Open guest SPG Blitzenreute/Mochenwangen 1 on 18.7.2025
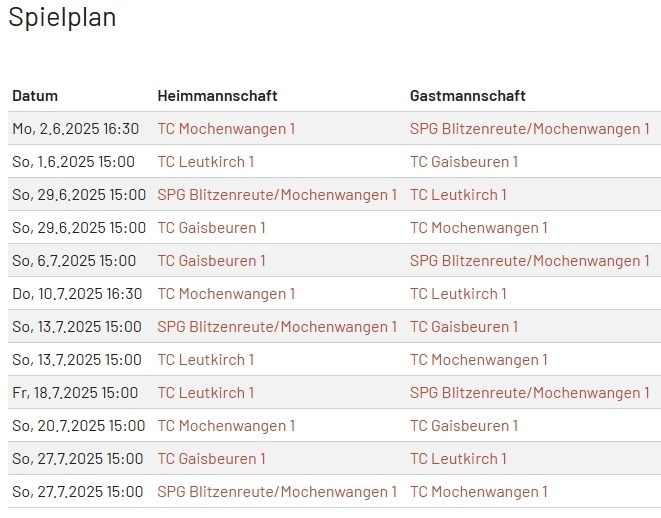 click(529, 392)
